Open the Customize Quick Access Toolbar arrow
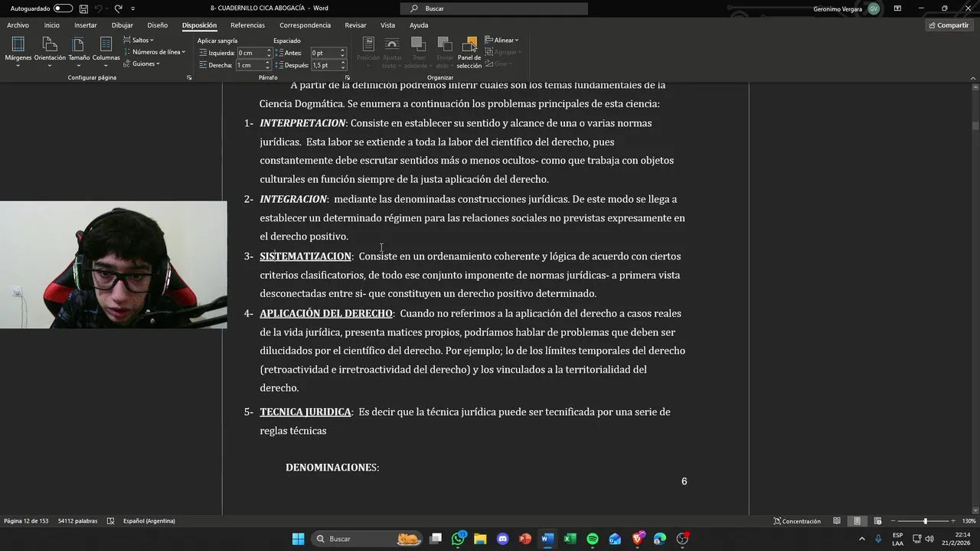This screenshot has width=980, height=551. 133,8
